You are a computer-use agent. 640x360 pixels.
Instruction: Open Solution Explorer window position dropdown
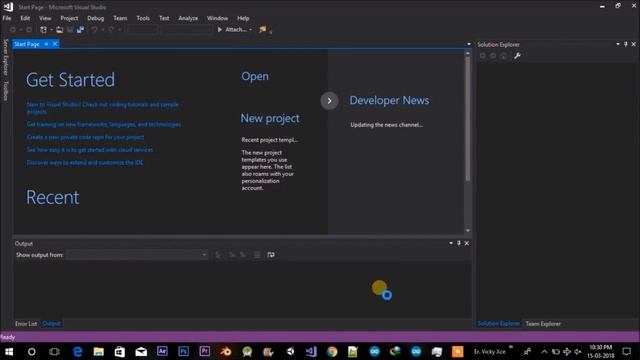coord(618,44)
